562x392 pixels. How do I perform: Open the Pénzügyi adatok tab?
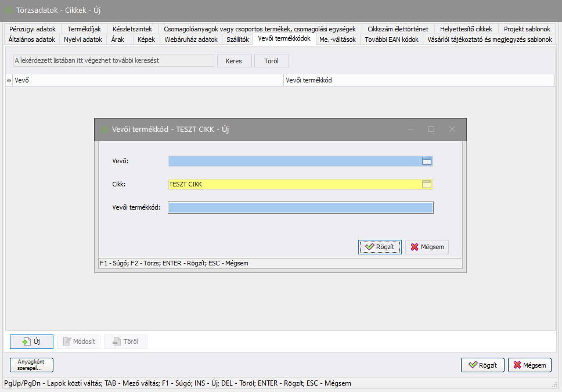(x=33, y=29)
